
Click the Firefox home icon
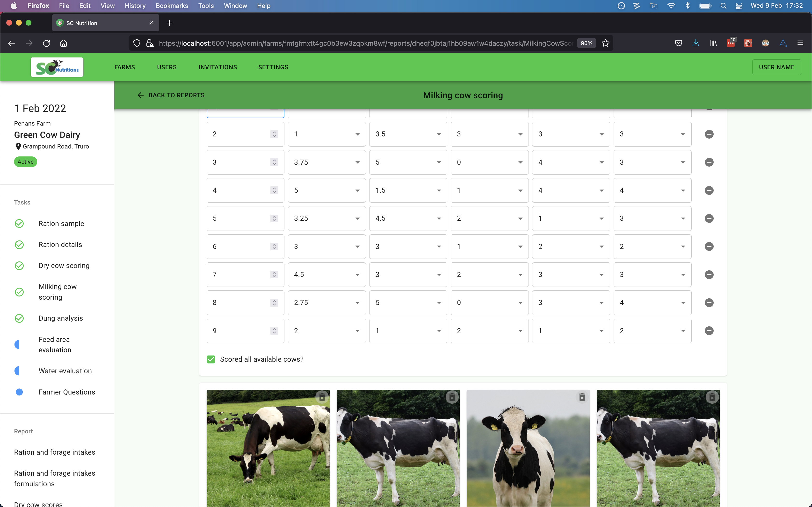coord(64,43)
